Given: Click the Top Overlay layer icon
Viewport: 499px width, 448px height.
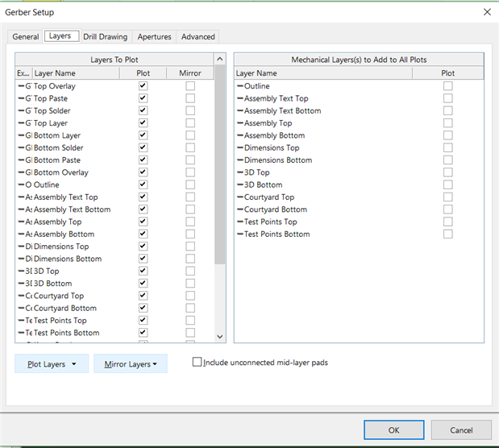Looking at the screenshot, I should click(x=20, y=86).
